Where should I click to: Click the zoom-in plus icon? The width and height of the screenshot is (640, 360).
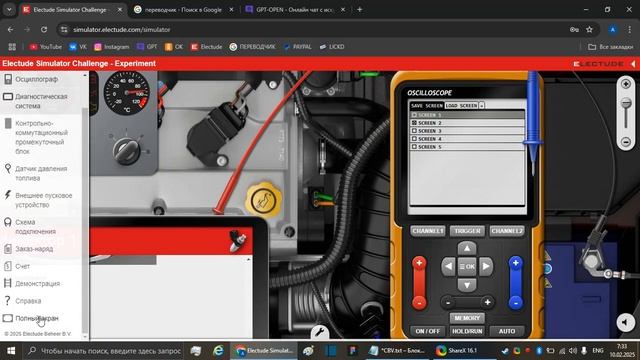coord(626,84)
